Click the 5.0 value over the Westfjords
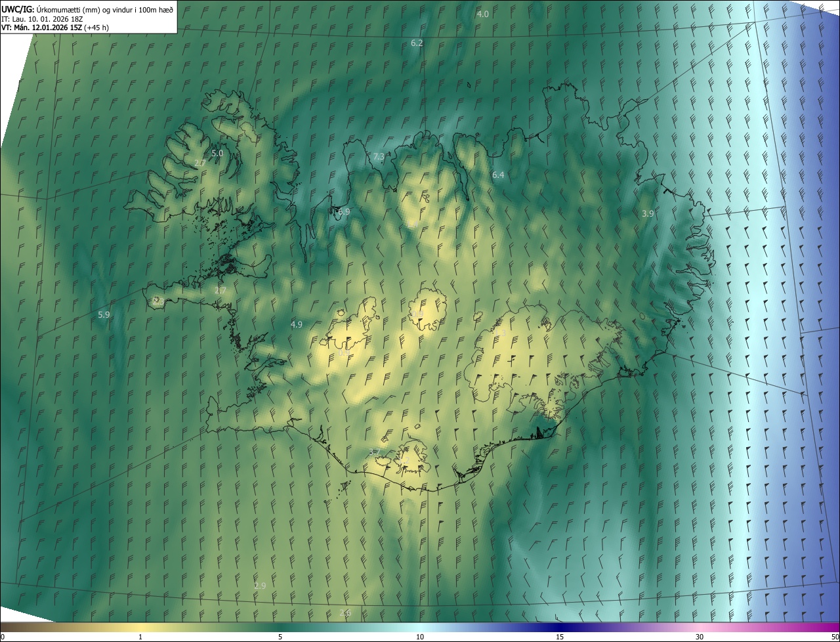This screenshot has width=840, height=642. pyautogui.click(x=217, y=153)
